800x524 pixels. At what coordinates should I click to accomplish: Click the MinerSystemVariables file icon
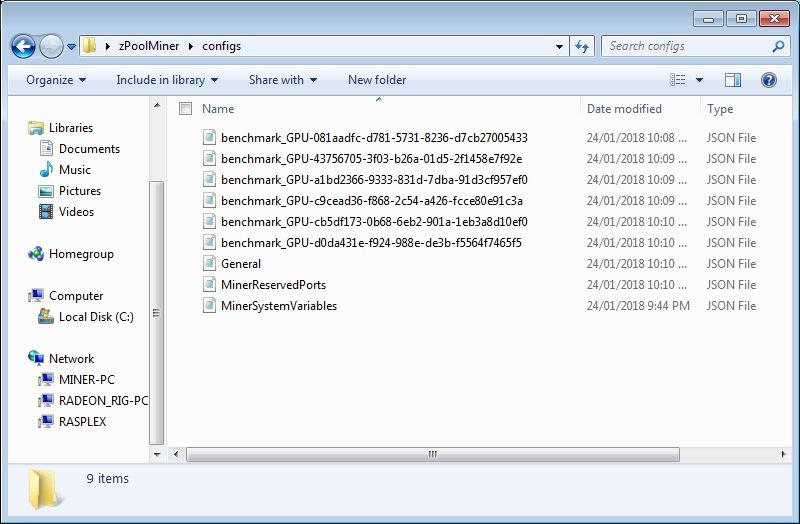point(209,305)
